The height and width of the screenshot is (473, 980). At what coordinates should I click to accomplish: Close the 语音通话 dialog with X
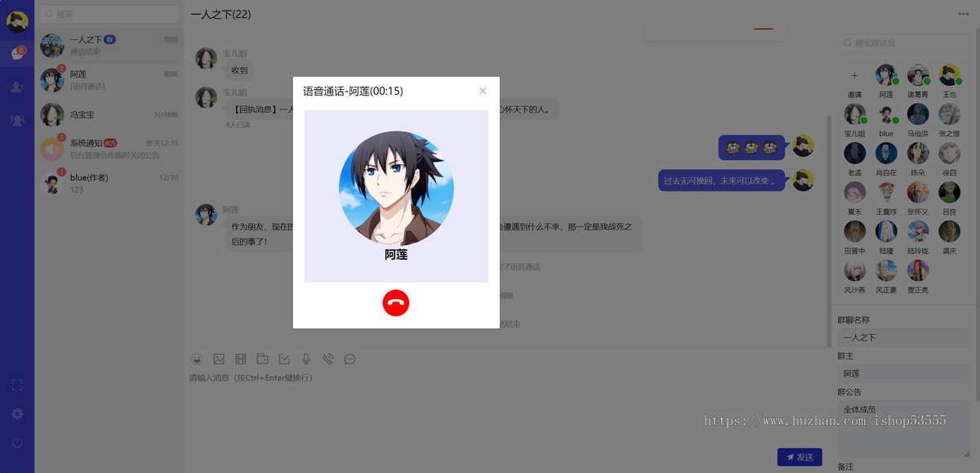coord(483,91)
